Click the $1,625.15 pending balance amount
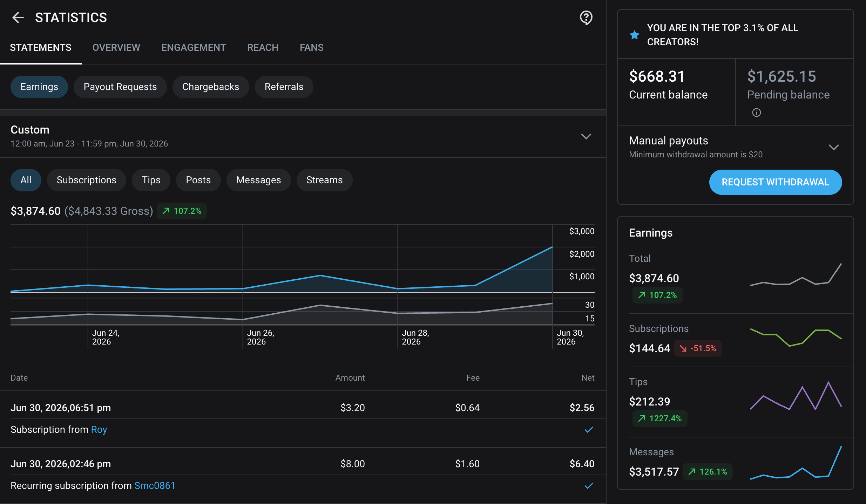The image size is (866, 504). pyautogui.click(x=782, y=76)
